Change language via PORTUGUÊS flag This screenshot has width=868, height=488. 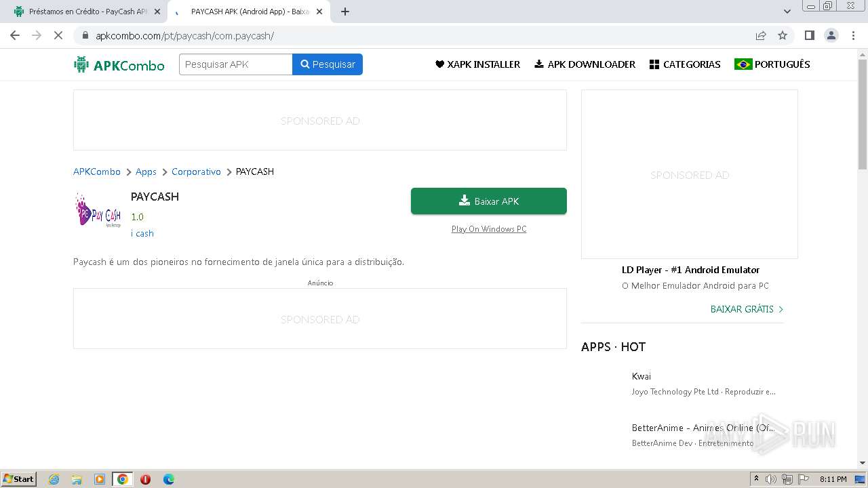772,64
